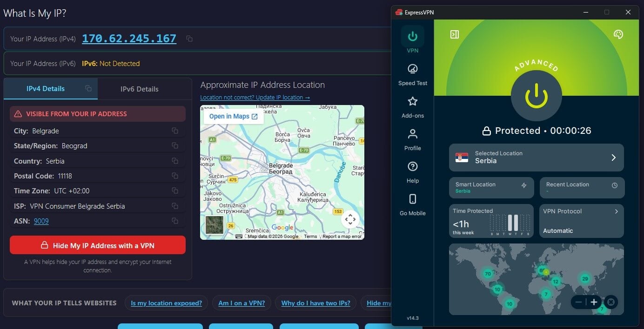Open map keyboard shortcuts icon
644x329 pixels.
click(x=239, y=237)
